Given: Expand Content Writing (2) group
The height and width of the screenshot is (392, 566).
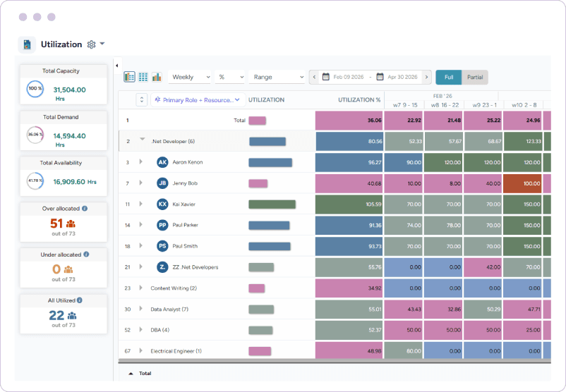Looking at the screenshot, I should click(x=140, y=288).
